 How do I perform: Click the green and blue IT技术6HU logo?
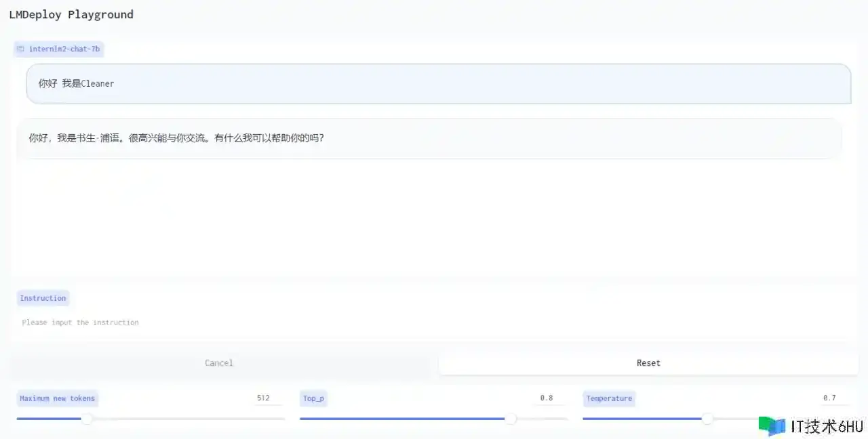[x=772, y=426]
